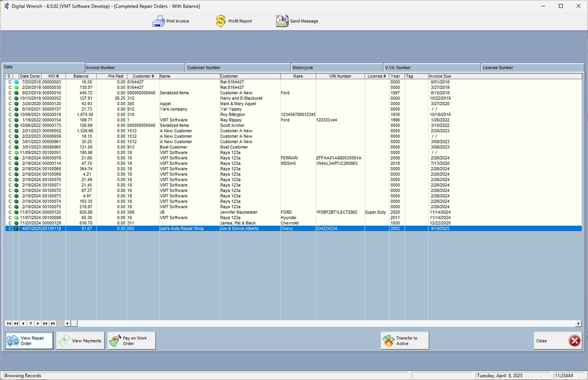
Task: Click the View Repair Order binoculars icon
Action: pyautogui.click(x=13, y=341)
